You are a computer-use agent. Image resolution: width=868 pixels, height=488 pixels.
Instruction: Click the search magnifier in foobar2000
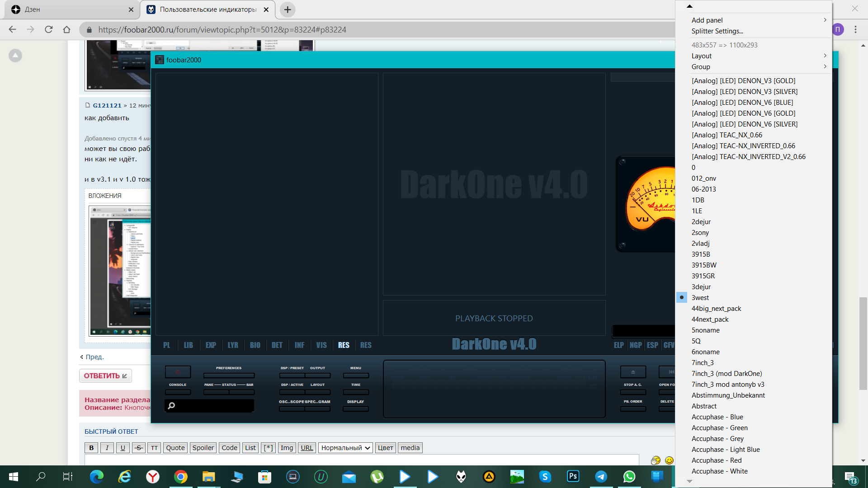coord(171,406)
